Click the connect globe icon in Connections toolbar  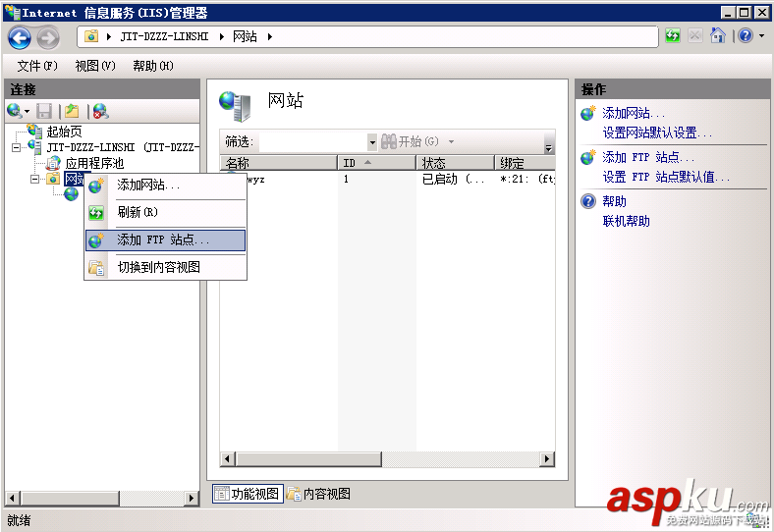pos(14,111)
